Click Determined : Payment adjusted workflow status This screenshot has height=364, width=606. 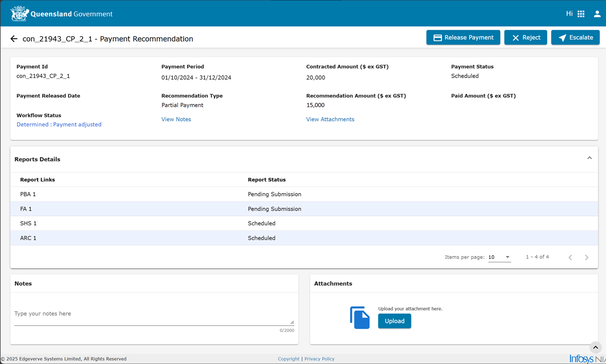click(x=59, y=124)
